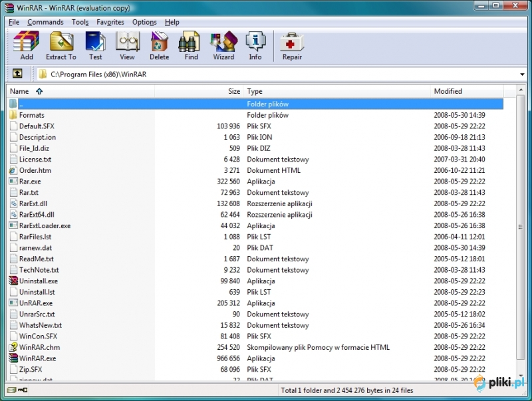Viewport: 532px width, 401px height.
Task: Click the Dokument HTML type text
Action: (273, 170)
